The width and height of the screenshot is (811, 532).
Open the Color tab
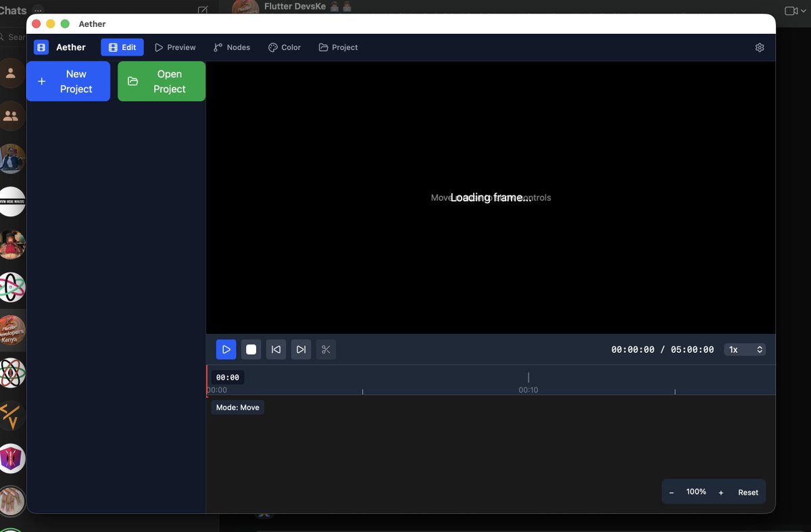pyautogui.click(x=285, y=47)
